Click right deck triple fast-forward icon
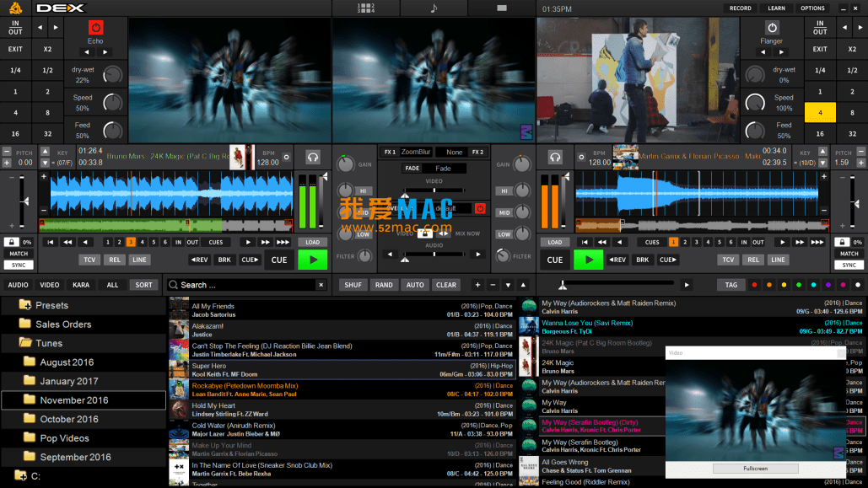 (x=817, y=243)
